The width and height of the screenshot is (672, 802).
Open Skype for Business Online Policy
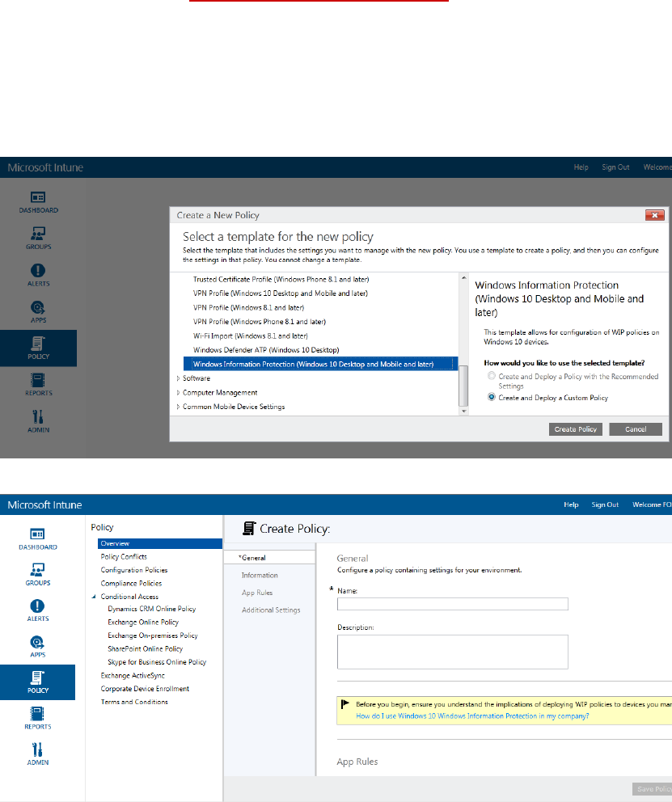point(157,662)
